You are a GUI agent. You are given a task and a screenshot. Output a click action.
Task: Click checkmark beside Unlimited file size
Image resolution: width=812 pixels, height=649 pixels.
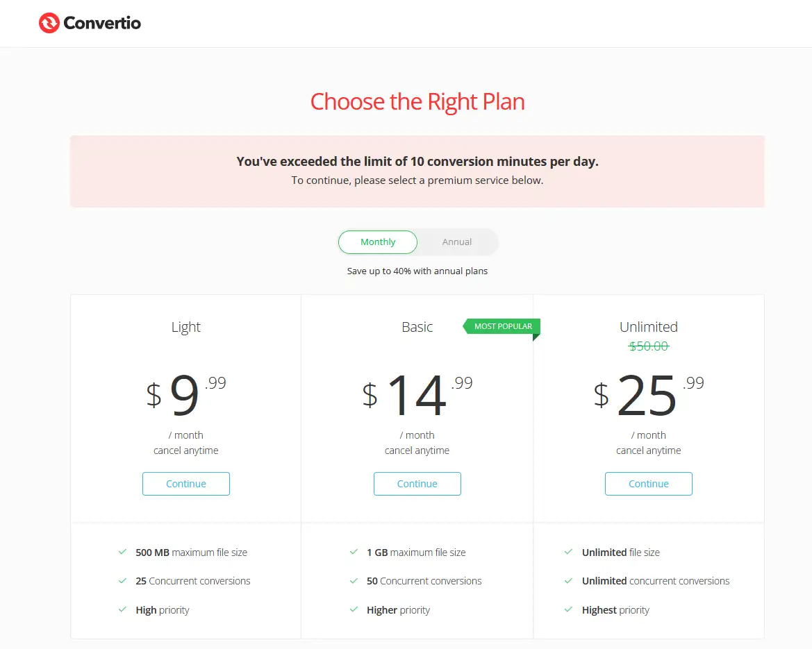tap(570, 553)
